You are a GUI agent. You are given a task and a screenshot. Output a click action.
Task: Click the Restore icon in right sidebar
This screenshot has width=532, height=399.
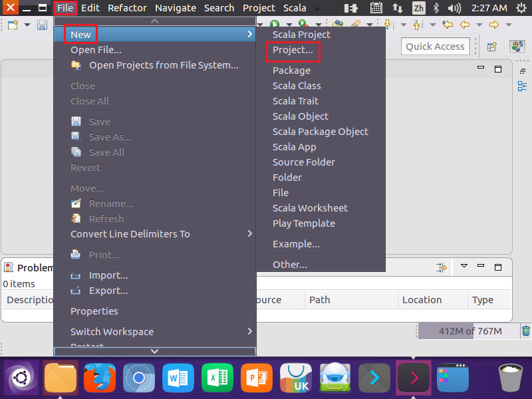[x=523, y=71]
